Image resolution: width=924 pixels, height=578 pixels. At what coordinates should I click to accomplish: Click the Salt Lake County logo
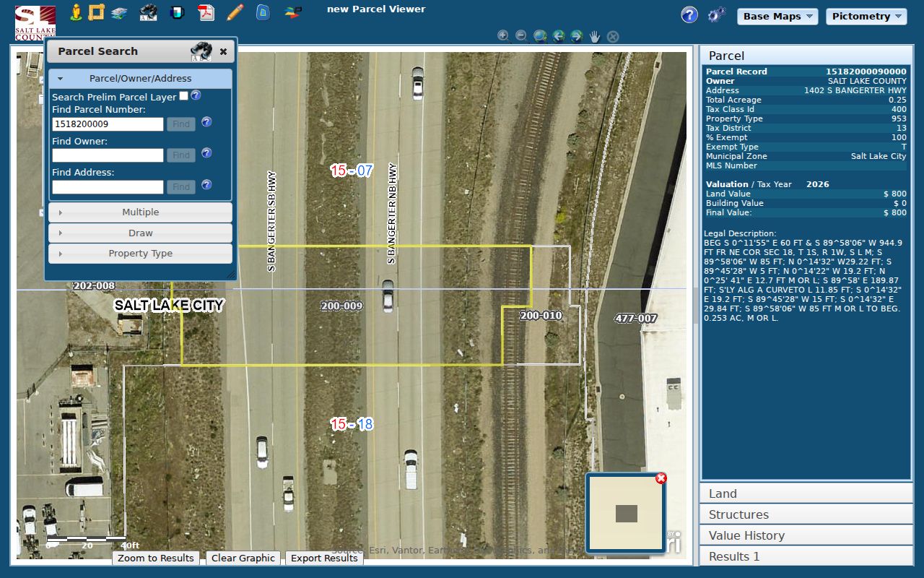point(35,22)
